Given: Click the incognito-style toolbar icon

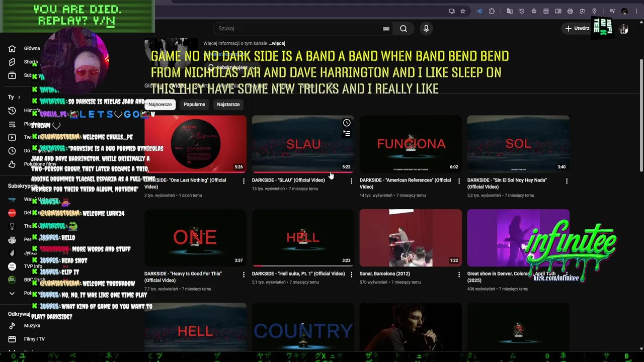Looking at the screenshot, I should tap(534, 11).
